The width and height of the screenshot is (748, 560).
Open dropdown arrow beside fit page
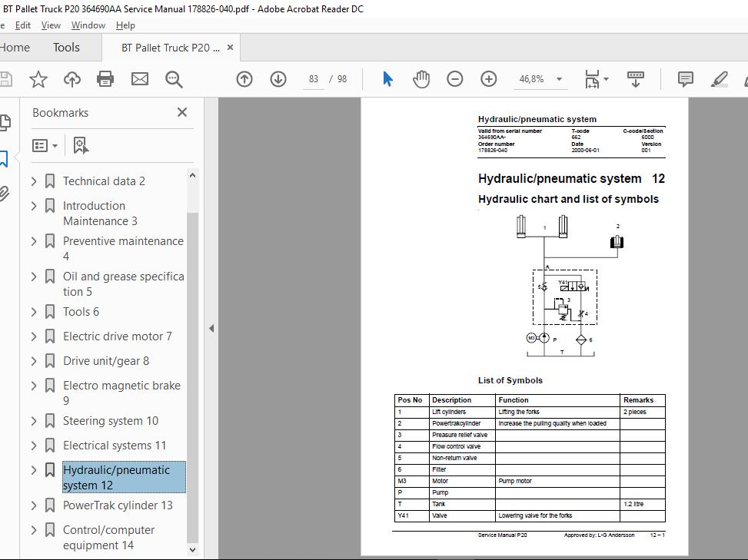tap(607, 78)
